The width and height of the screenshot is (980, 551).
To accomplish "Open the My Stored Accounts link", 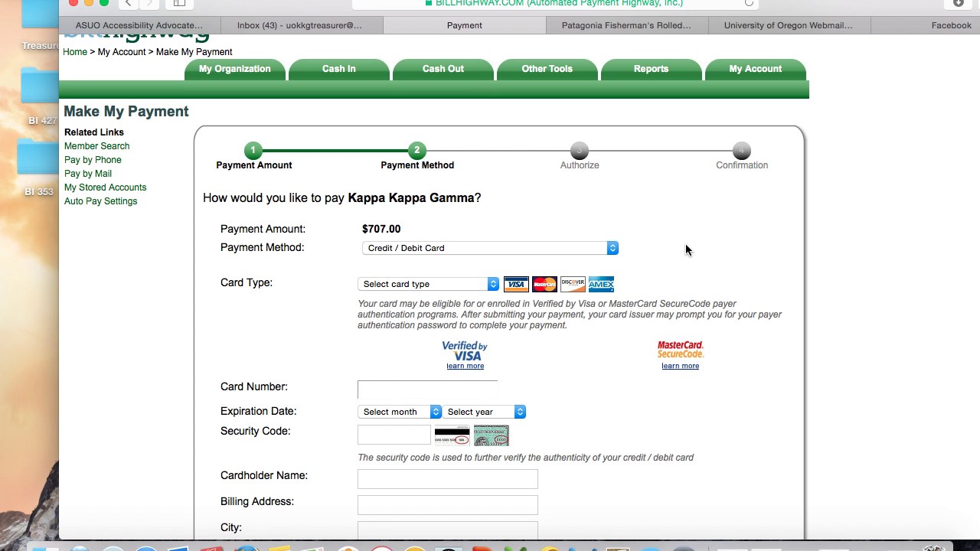I will (105, 187).
